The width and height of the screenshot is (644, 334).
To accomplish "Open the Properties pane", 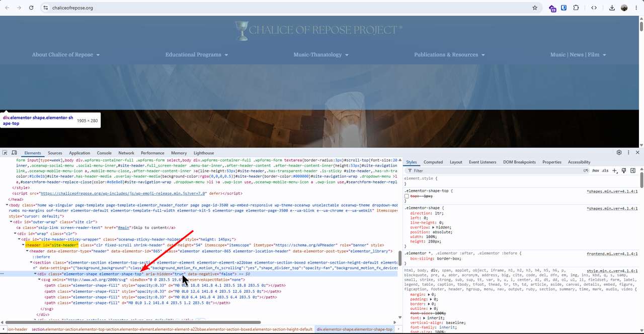I will coord(552,162).
